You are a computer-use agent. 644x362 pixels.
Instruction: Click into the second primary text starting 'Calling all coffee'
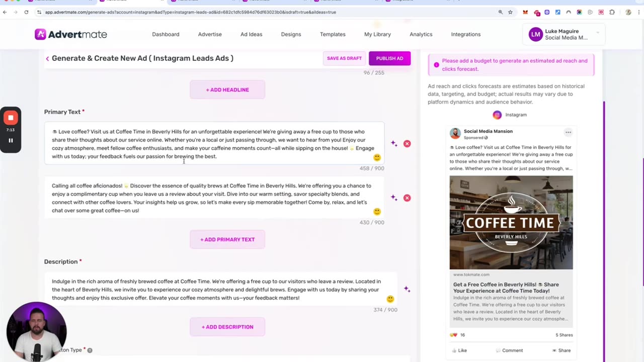(214, 198)
